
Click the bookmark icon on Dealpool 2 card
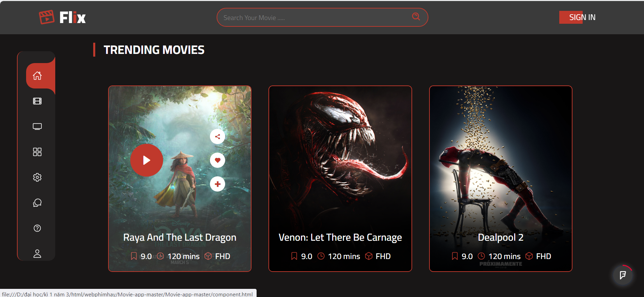[455, 256]
